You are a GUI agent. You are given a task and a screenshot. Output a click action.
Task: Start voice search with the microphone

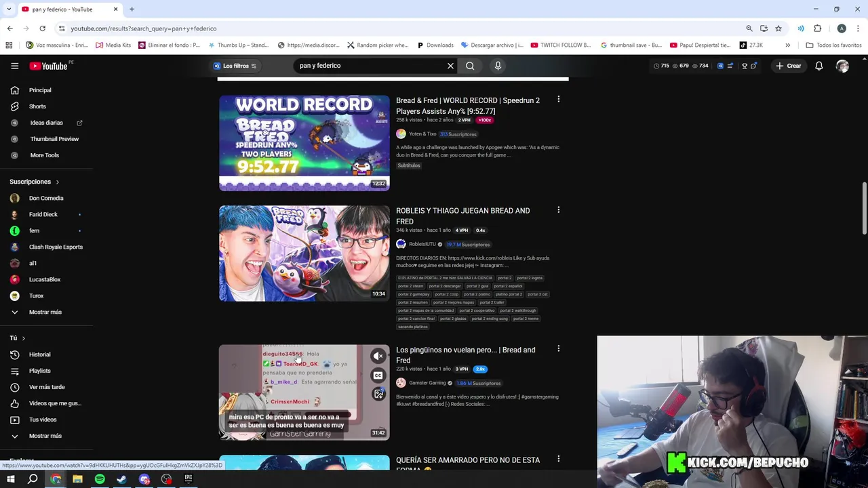(x=498, y=66)
